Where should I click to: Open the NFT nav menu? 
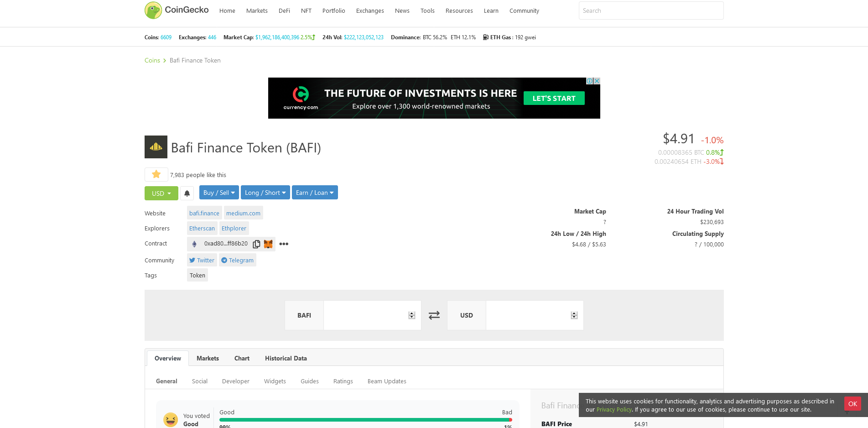[306, 10]
